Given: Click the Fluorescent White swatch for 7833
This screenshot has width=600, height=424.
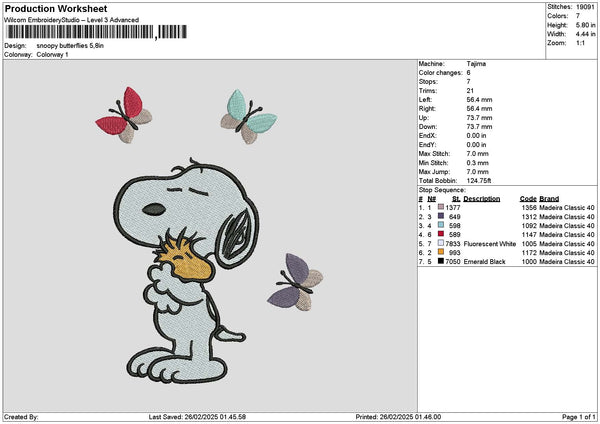Looking at the screenshot, I should click(441, 243).
